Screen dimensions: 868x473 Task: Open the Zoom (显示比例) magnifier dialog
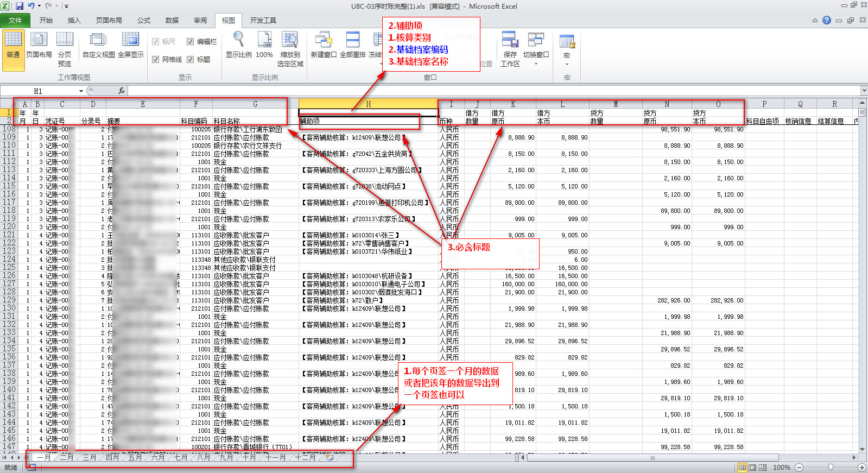click(238, 46)
